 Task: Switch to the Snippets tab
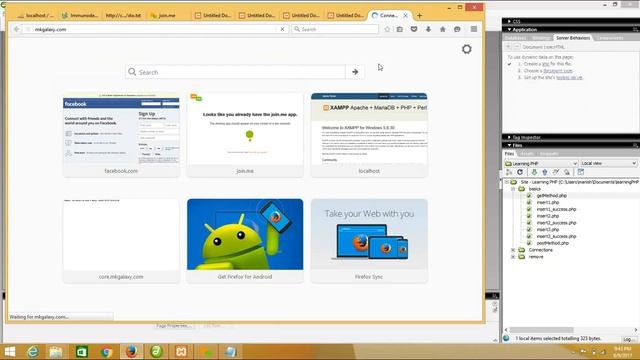click(549, 154)
